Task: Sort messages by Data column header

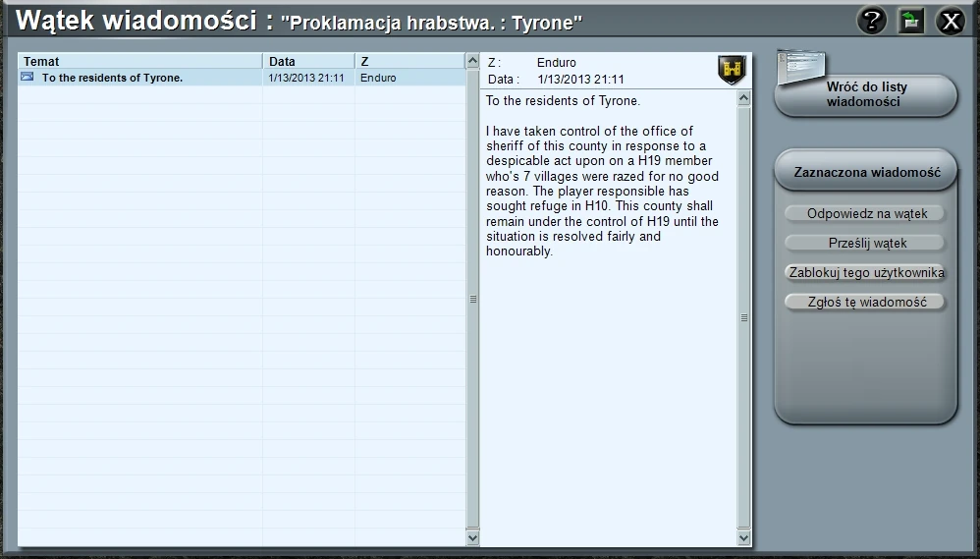Action: (x=308, y=61)
